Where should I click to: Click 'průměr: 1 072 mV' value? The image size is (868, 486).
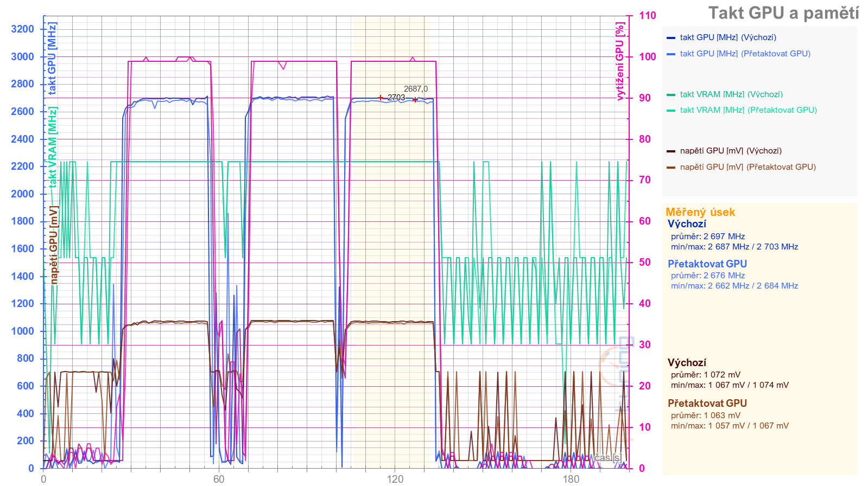(705, 375)
